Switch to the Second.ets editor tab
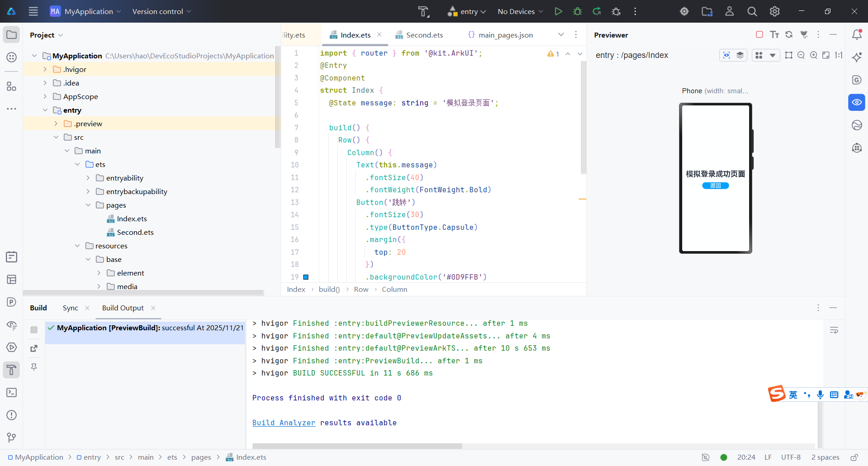The width and height of the screenshot is (868, 466). coord(424,35)
